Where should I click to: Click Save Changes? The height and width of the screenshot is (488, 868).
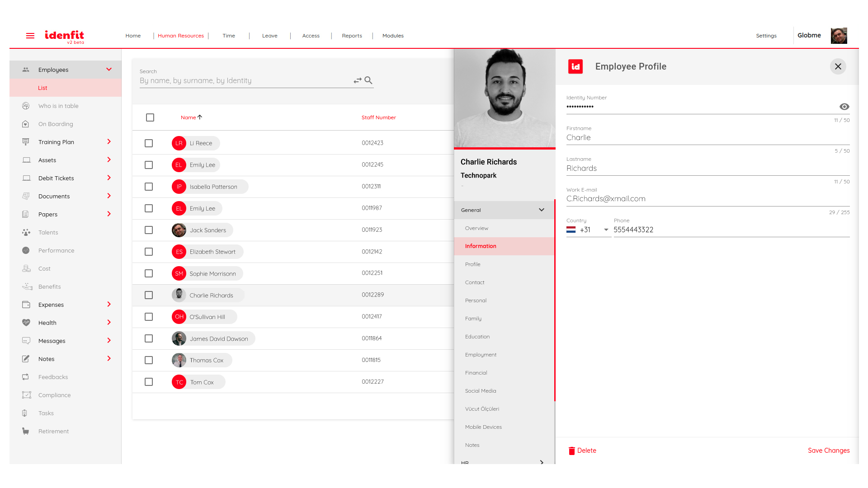coord(828,450)
